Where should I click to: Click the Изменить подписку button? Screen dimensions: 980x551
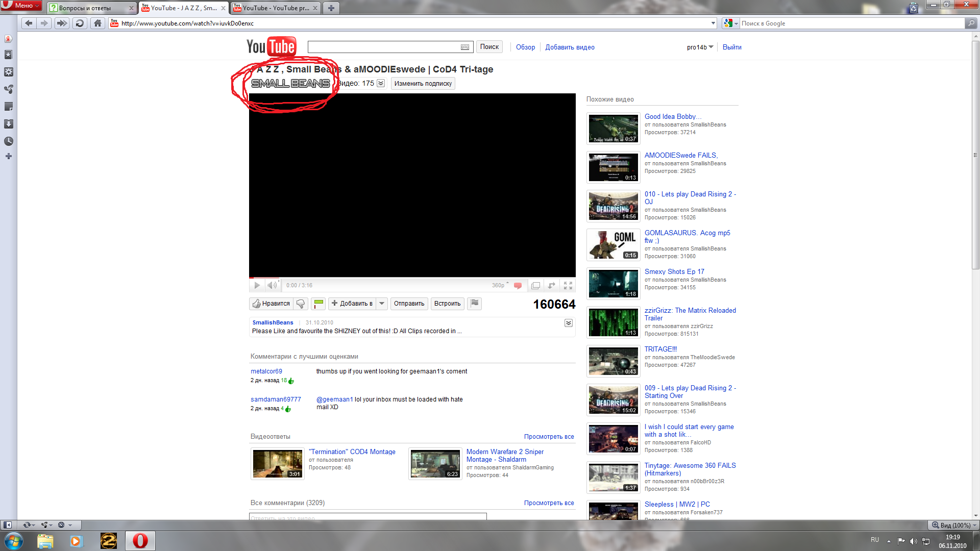423,84
